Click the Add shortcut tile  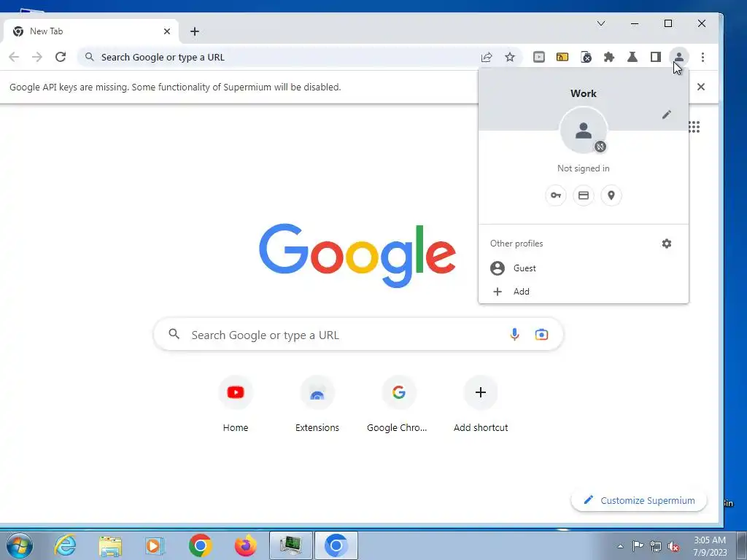click(x=480, y=404)
